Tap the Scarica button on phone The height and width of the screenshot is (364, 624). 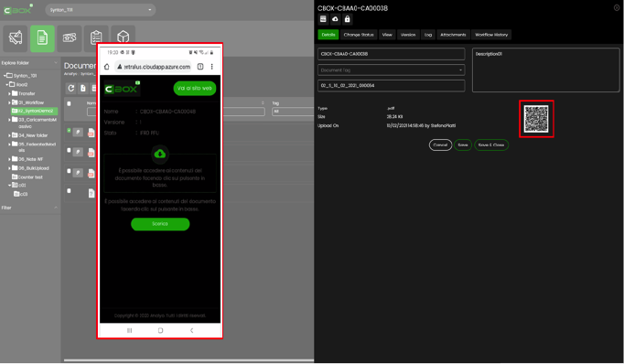(160, 224)
